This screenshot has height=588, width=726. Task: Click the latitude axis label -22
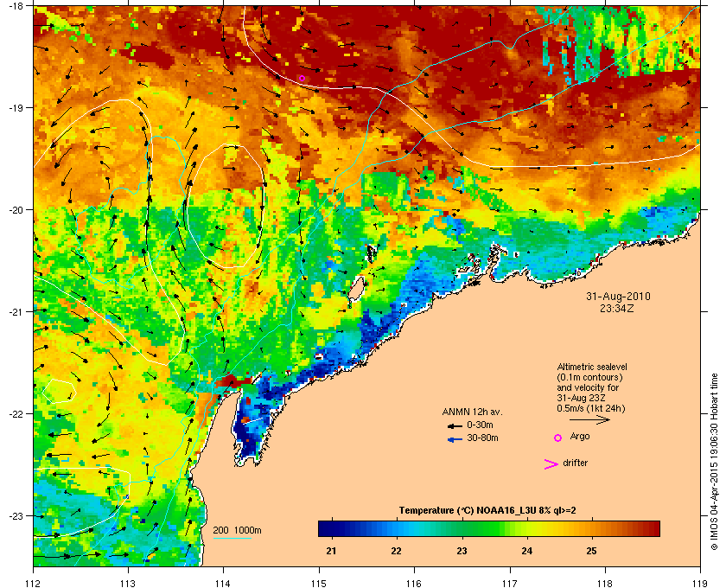[x=15, y=414]
